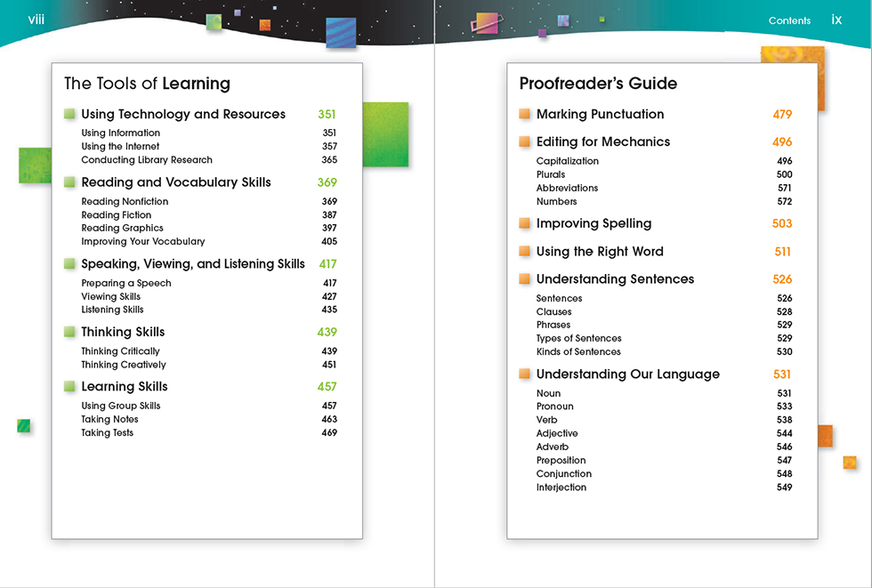872x588 pixels.
Task: Open the Types of Sentences entry
Action: [578, 338]
